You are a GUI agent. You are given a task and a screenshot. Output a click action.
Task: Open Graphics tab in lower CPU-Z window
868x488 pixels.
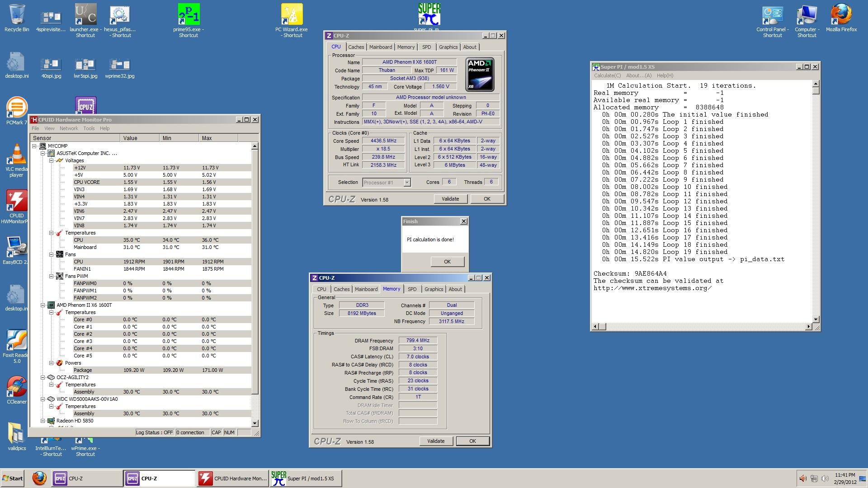[x=434, y=289]
